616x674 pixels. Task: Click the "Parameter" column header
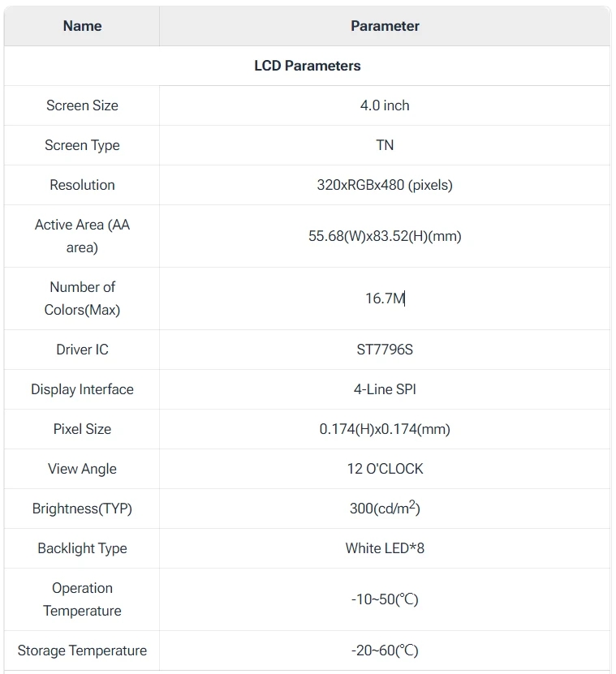[x=385, y=26]
